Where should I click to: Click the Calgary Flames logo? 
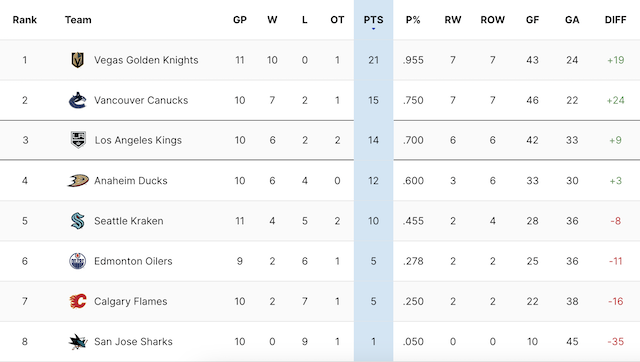(78, 301)
